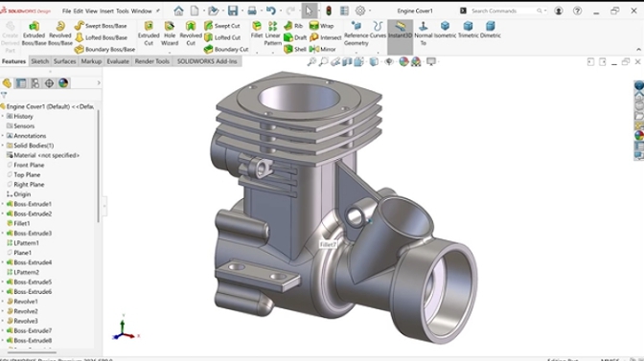
Task: Click the Home icon in title bar
Action: pos(178,11)
